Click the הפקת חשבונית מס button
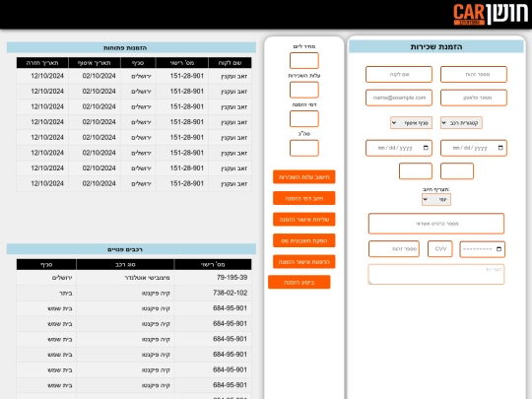The image size is (532, 399). [304, 240]
